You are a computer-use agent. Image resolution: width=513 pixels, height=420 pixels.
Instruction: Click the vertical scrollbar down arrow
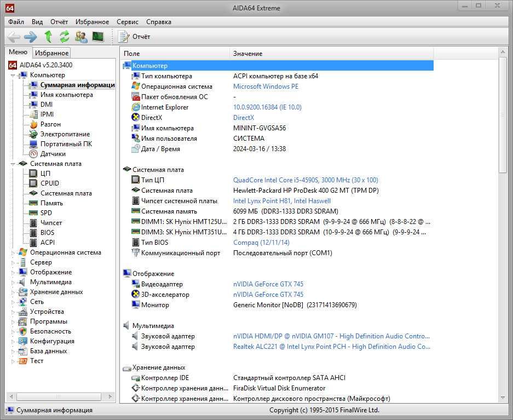click(x=503, y=398)
